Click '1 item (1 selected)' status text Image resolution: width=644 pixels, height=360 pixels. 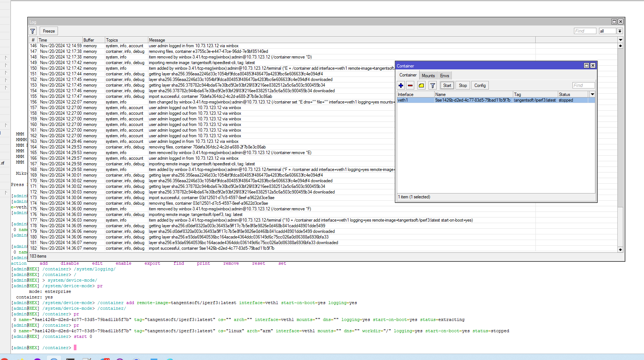(x=414, y=197)
